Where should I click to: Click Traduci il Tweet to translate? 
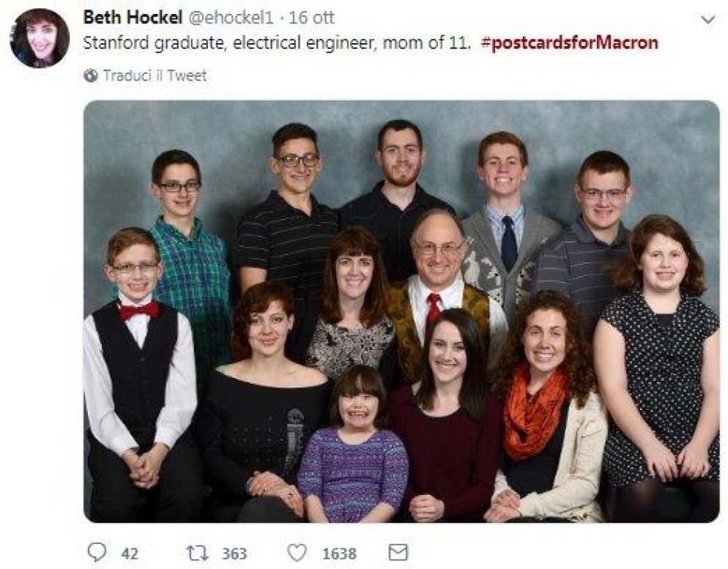pos(155,75)
